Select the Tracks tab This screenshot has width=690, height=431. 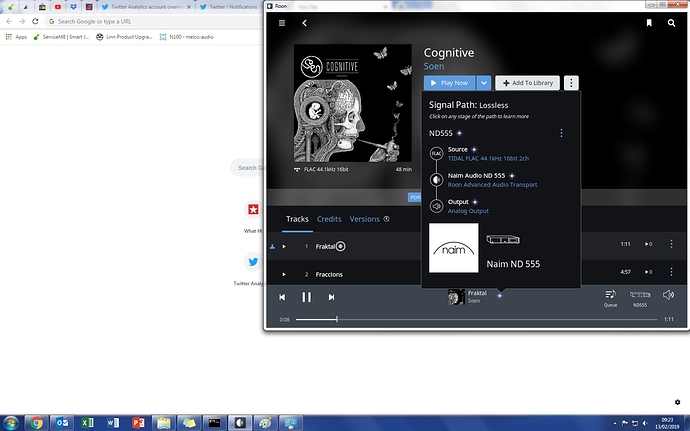pos(297,219)
